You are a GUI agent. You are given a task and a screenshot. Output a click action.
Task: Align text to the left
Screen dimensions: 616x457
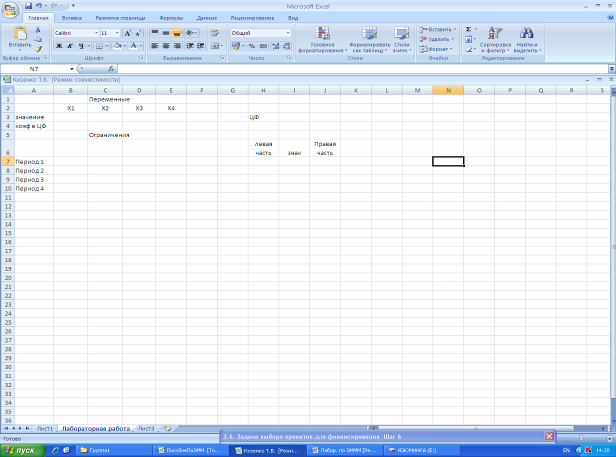(155, 46)
